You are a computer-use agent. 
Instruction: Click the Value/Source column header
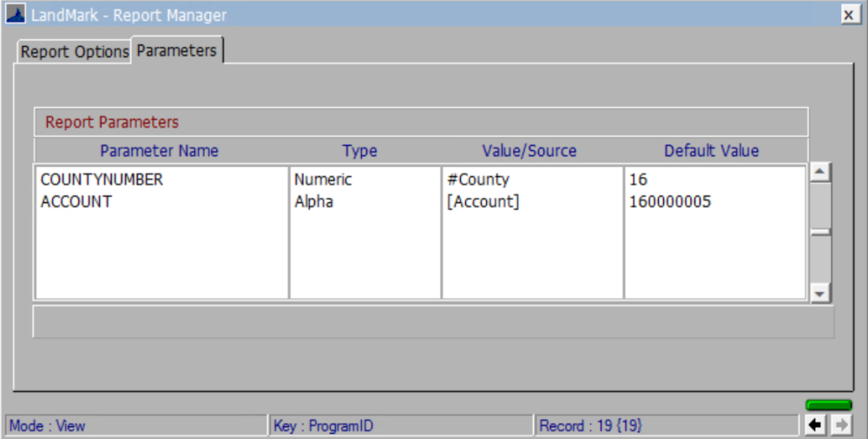pos(529,151)
